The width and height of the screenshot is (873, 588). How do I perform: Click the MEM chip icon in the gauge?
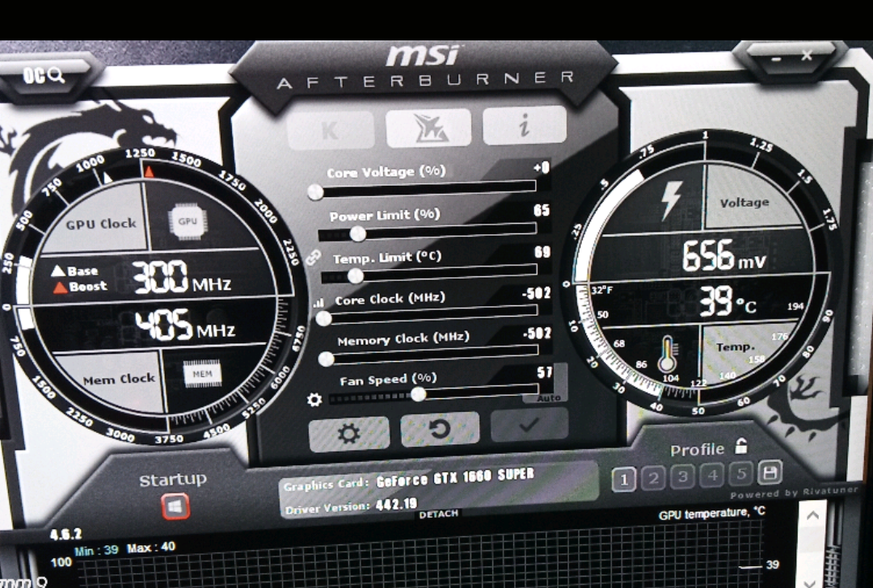202,374
